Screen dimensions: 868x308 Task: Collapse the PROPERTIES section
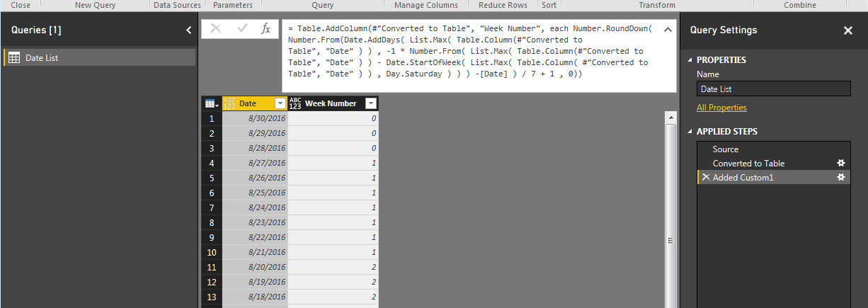[690, 60]
